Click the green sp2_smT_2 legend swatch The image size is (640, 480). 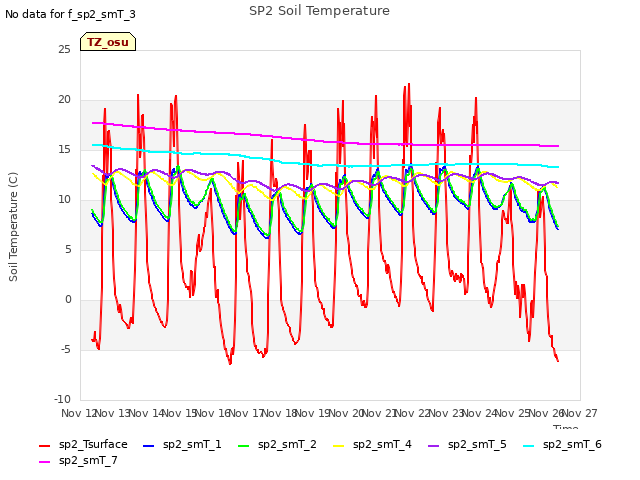[x=243, y=446]
